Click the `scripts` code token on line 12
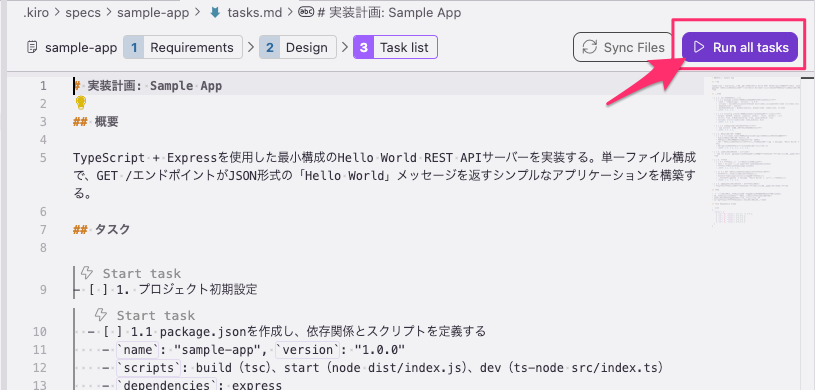The height and width of the screenshot is (390, 815). (x=148, y=368)
